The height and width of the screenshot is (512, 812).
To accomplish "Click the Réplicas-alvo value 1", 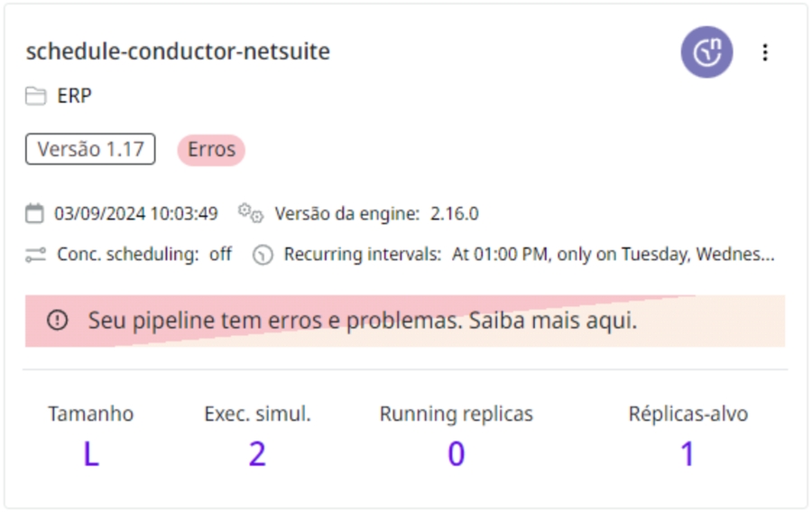I will click(x=687, y=453).
